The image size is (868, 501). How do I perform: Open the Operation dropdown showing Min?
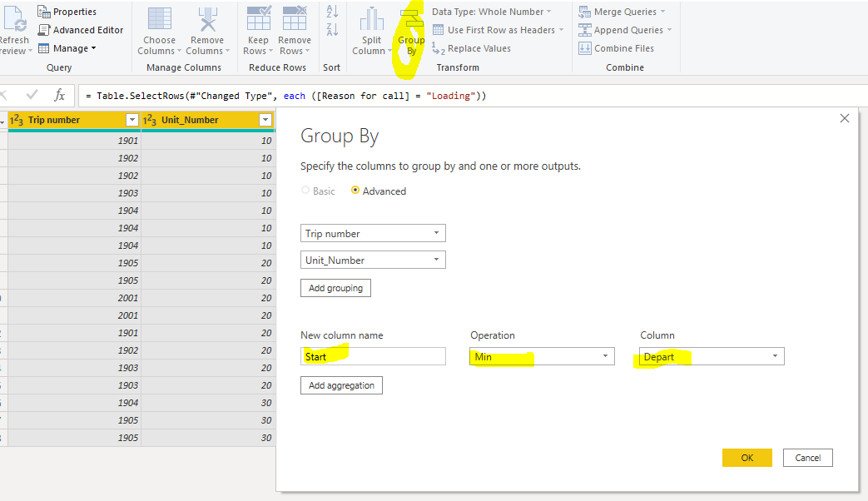tap(542, 356)
